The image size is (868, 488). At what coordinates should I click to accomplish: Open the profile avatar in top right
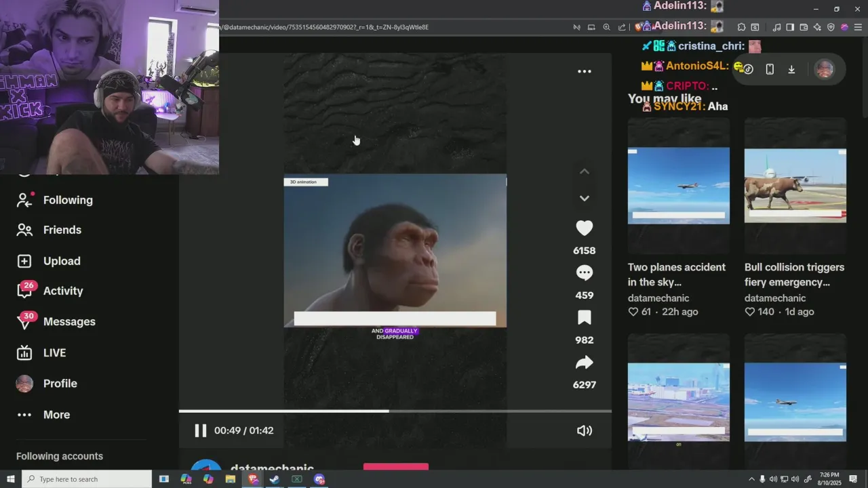(x=824, y=69)
